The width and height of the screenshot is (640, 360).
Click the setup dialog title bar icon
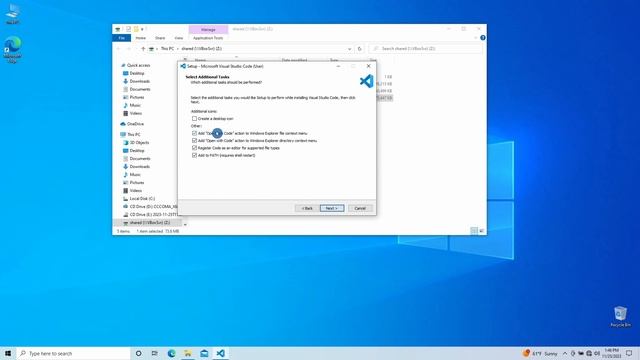point(183,66)
